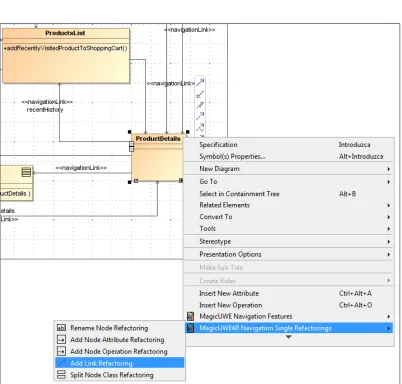The height and width of the screenshot is (384, 402).
Task: Click the recentHistory link label
Action: coord(45,109)
